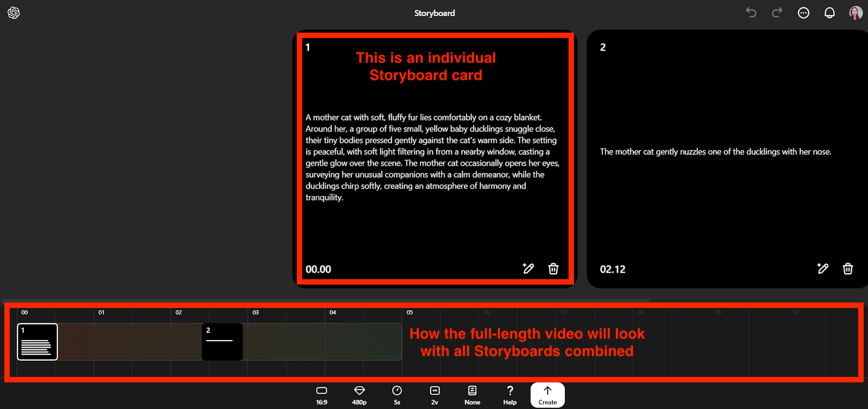Viewport: 868px width, 409px height.
Task: Edit storyboard card 1 with the pencil icon
Action: 528,268
